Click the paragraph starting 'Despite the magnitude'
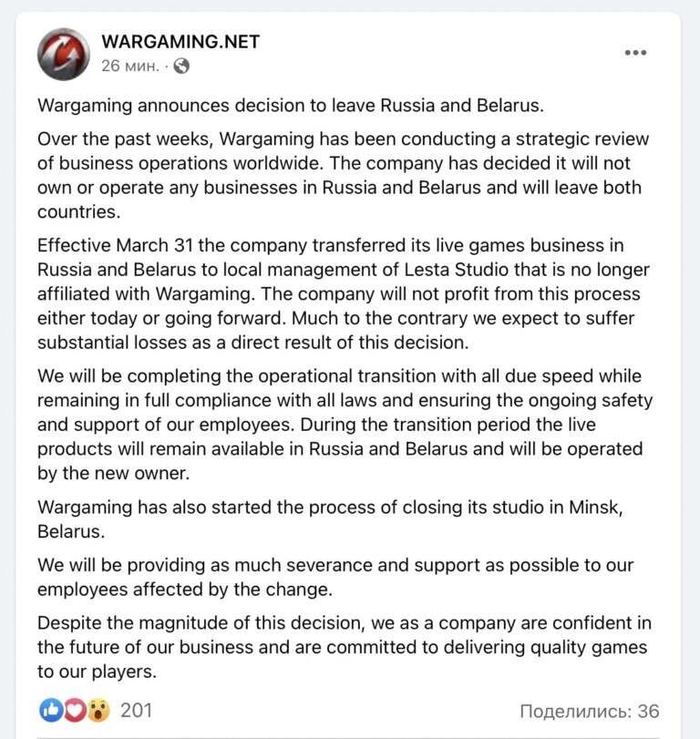 coord(345,647)
